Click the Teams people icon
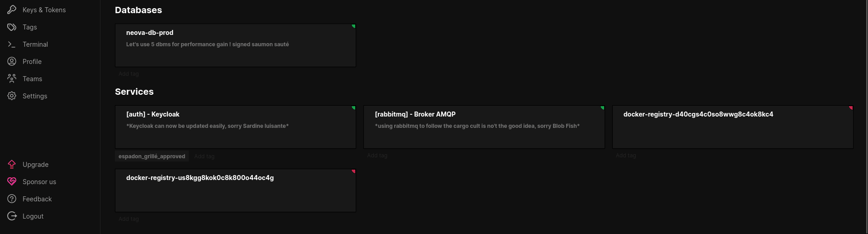The width and height of the screenshot is (868, 234). pyautogui.click(x=12, y=79)
